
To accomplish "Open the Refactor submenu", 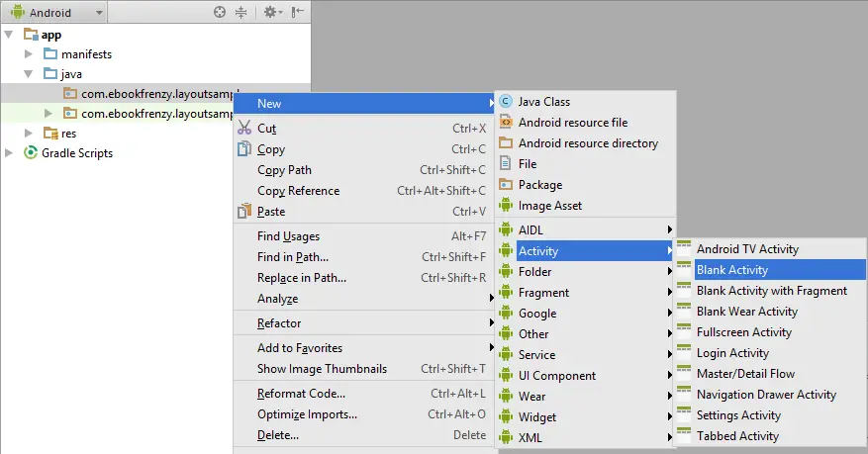I will 279,323.
